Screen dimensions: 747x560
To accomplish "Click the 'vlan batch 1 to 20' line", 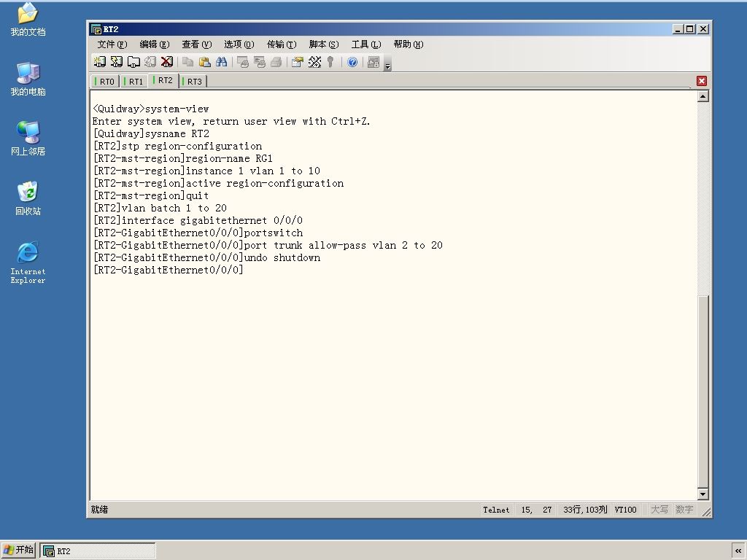I will pos(160,208).
